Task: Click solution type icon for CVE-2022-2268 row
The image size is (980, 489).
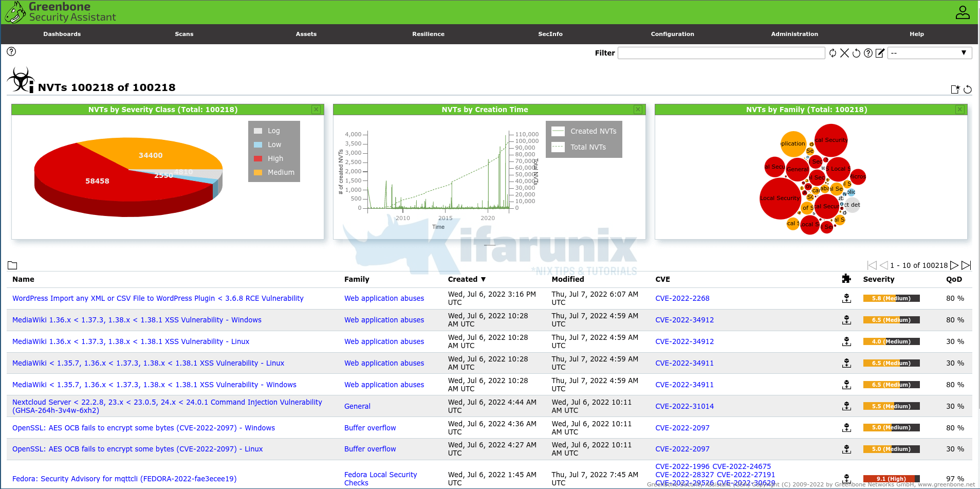Action: (846, 298)
